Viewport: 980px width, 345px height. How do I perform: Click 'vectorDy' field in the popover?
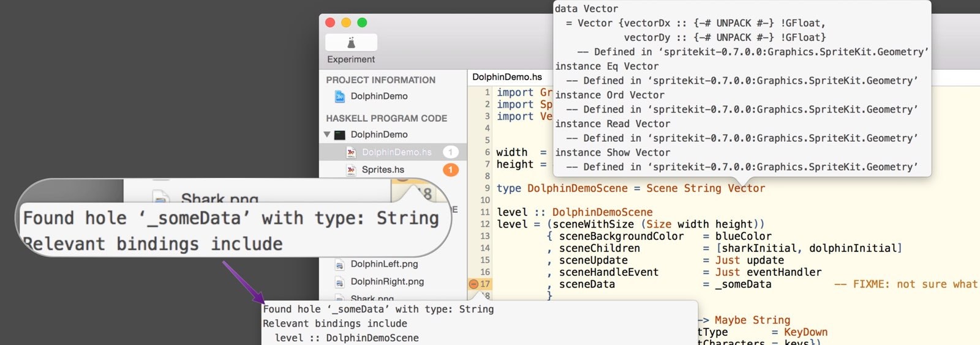click(x=647, y=37)
